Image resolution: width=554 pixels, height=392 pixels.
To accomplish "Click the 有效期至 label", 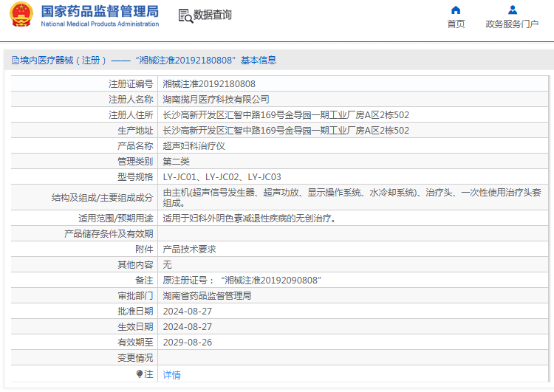I will coord(135,343).
